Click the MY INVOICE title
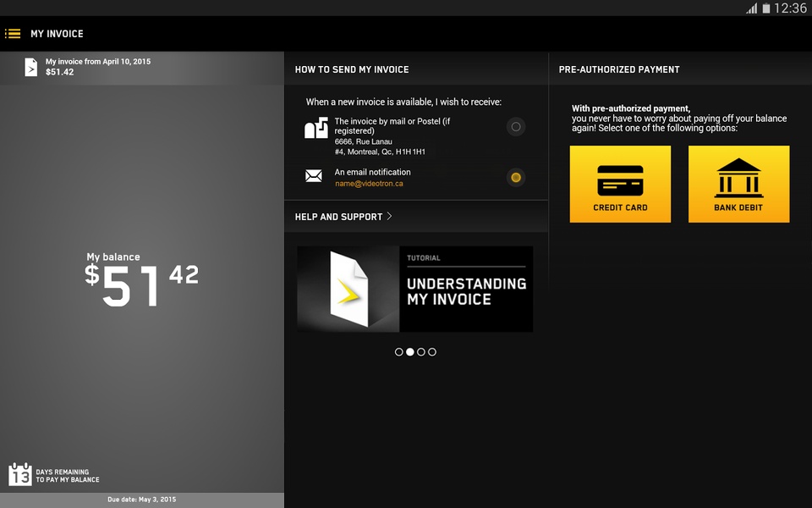 [x=57, y=34]
